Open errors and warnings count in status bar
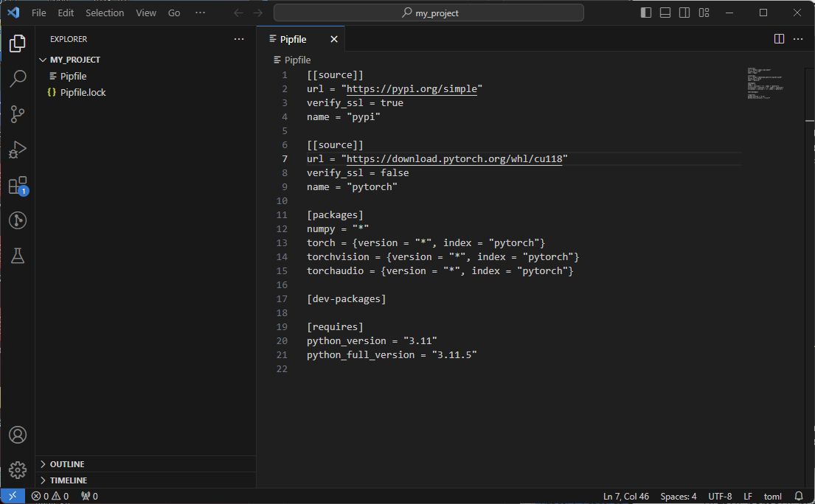This screenshot has height=504, width=815. pos(50,497)
